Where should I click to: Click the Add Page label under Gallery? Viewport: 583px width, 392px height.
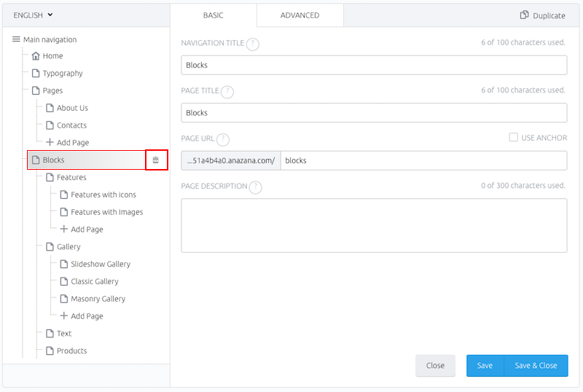pos(87,316)
